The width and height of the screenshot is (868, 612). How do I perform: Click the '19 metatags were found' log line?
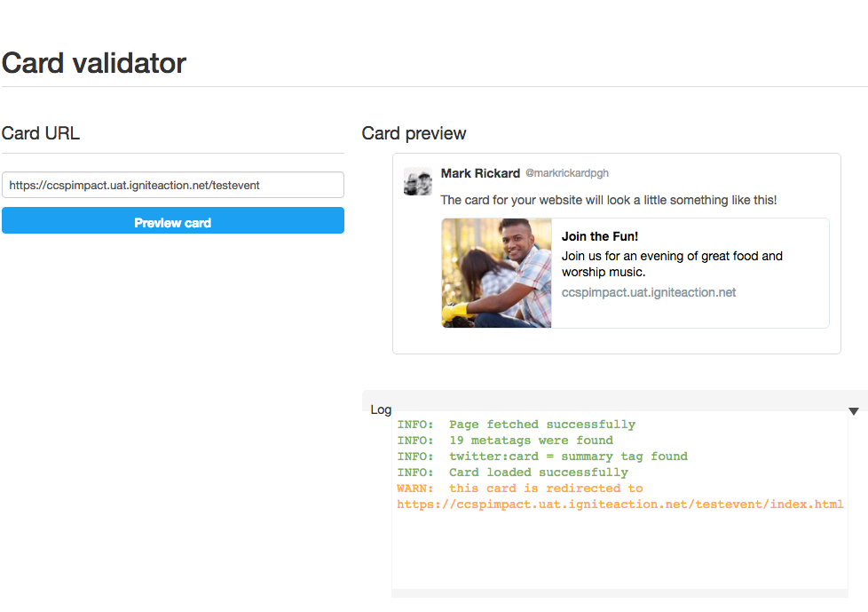pos(505,441)
